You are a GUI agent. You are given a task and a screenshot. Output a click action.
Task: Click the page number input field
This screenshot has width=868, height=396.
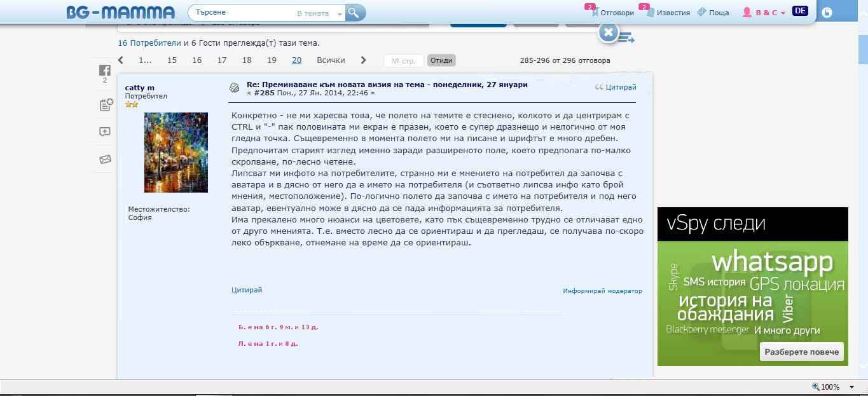tap(403, 61)
